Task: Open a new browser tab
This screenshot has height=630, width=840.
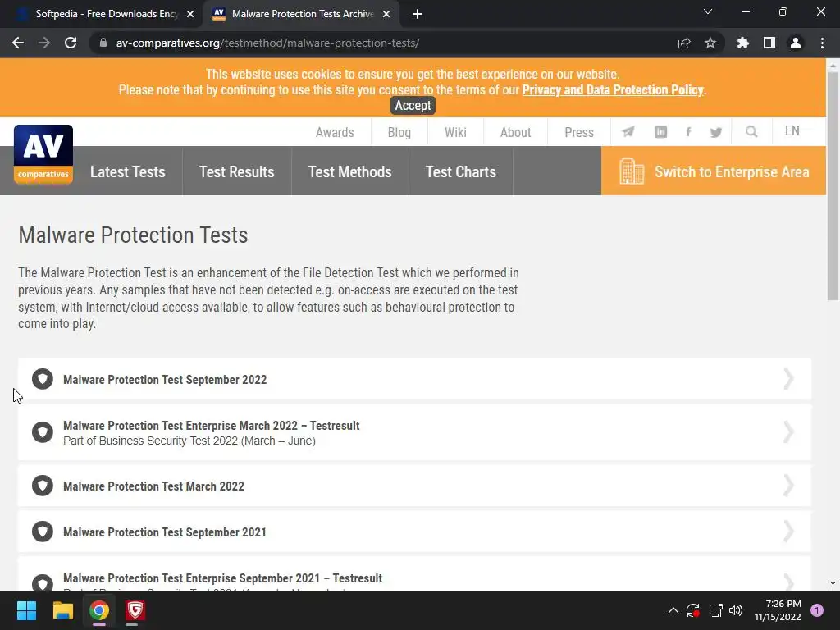Action: click(x=418, y=14)
